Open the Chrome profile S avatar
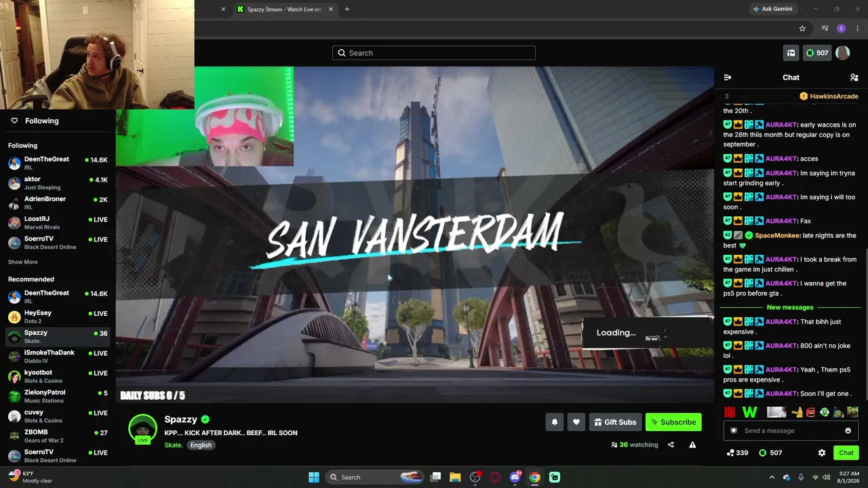This screenshot has width=868, height=488. click(x=842, y=28)
